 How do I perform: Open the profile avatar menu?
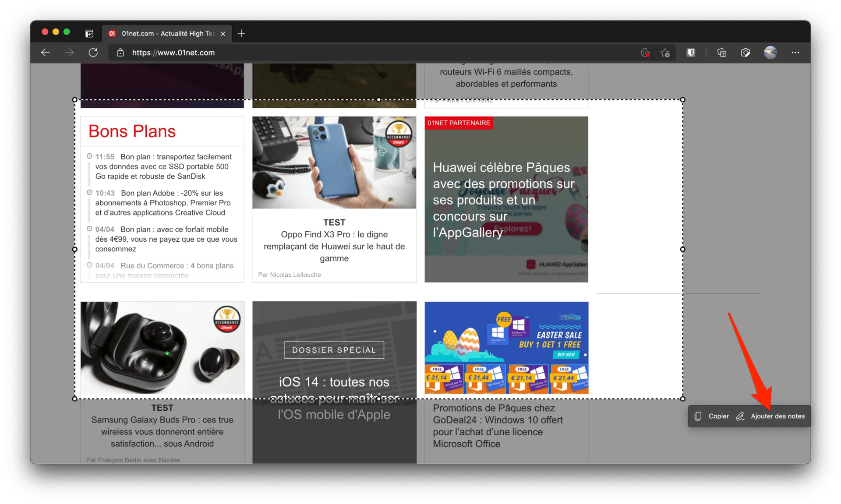click(x=770, y=53)
